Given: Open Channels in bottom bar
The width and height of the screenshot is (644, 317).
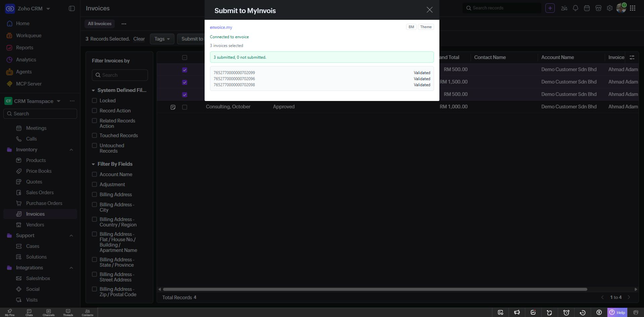Looking at the screenshot, I should (x=48, y=313).
